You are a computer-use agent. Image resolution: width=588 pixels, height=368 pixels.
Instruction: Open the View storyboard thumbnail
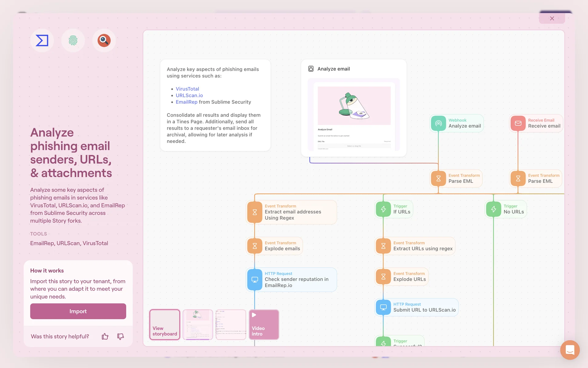(x=164, y=324)
